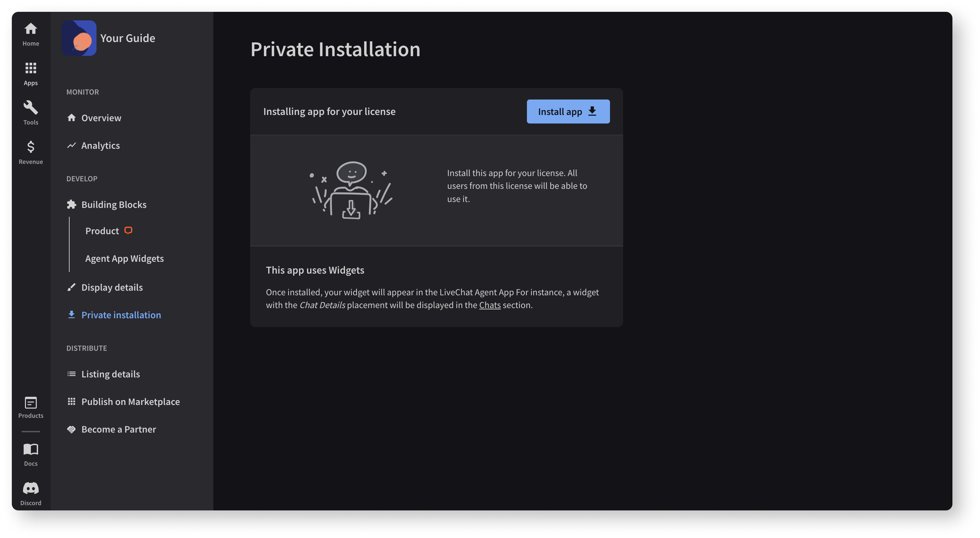
Task: Select the Apps icon in the left rail
Action: pyautogui.click(x=31, y=72)
